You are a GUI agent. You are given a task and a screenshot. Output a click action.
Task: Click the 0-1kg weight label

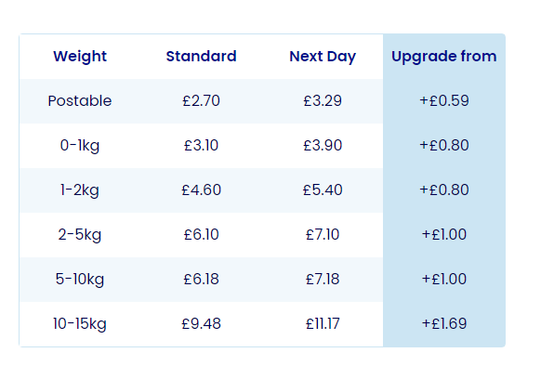coord(80,146)
